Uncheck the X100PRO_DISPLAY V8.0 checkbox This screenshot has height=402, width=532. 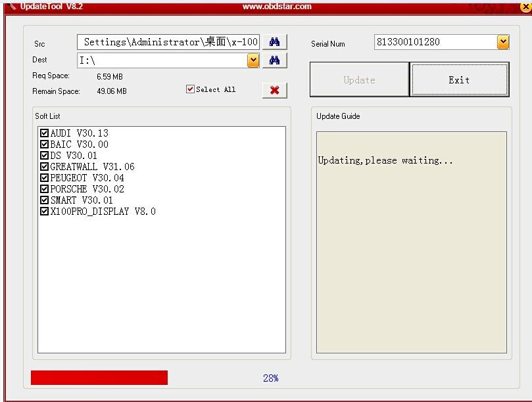tap(45, 212)
